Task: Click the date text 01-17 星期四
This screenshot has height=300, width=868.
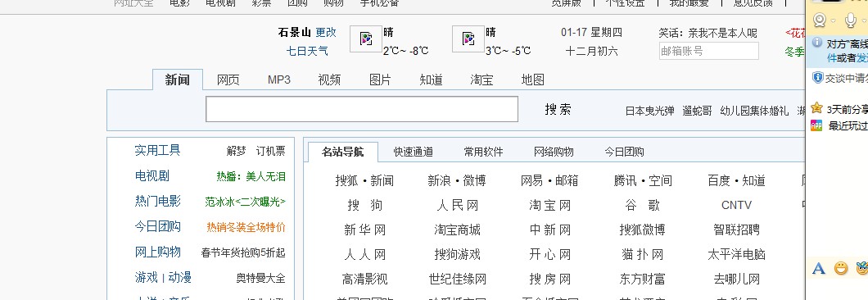Action: (x=591, y=33)
